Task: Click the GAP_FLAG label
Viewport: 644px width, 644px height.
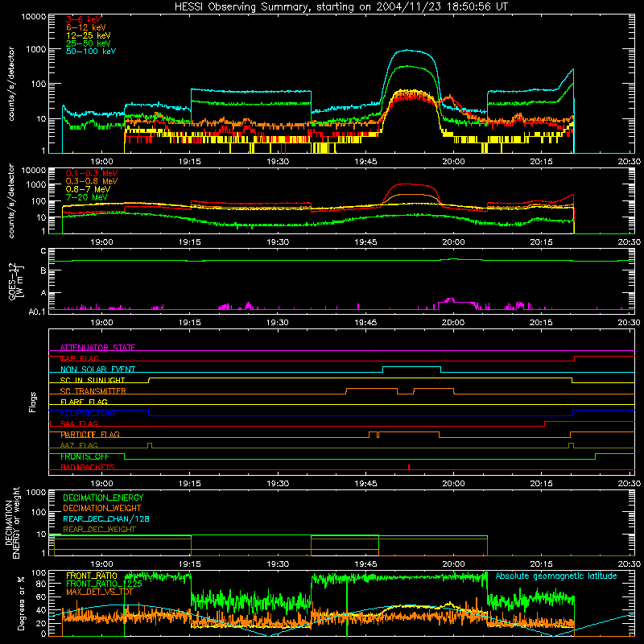Action: (x=80, y=358)
